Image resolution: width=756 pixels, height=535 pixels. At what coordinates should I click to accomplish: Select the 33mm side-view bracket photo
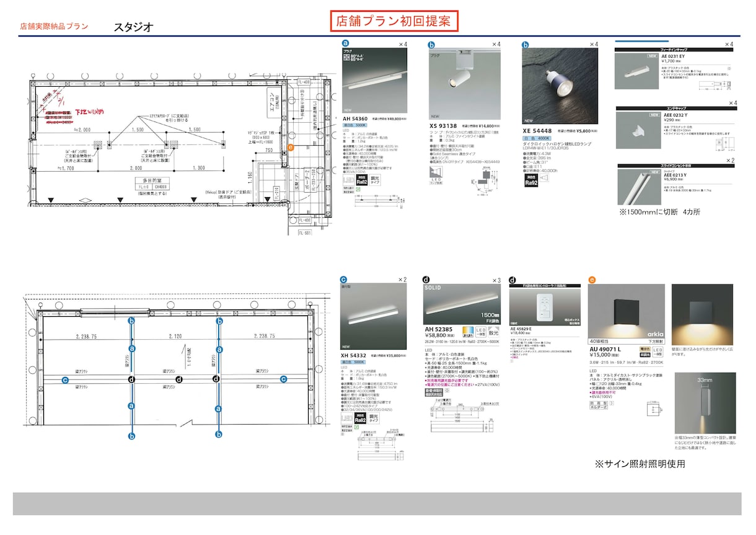tap(705, 403)
